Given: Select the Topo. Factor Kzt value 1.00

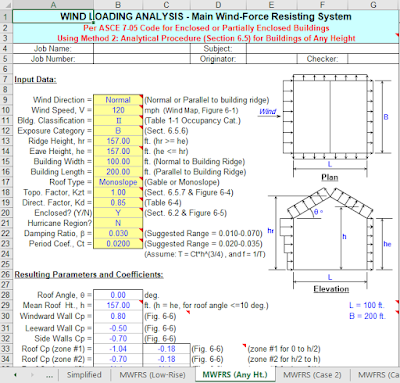Looking at the screenshot, I should point(118,193).
